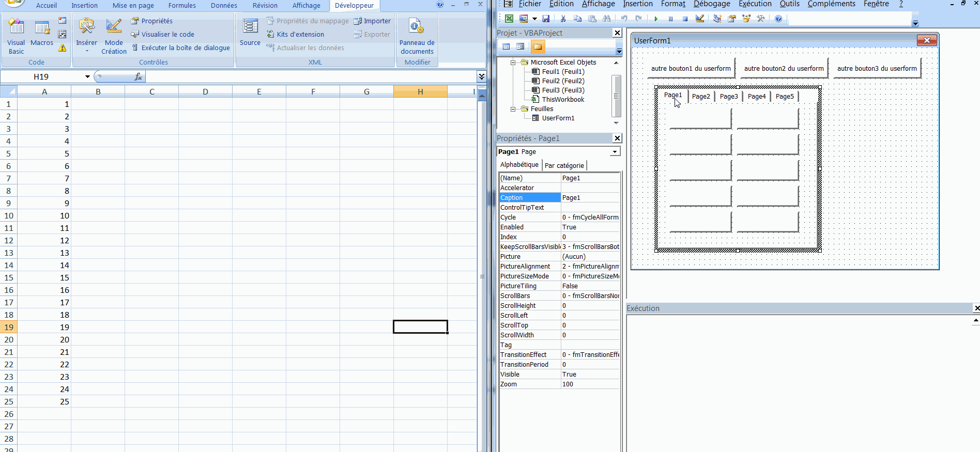The height and width of the screenshot is (452, 980).
Task: Toggle Folders in Project panel
Action: (538, 46)
